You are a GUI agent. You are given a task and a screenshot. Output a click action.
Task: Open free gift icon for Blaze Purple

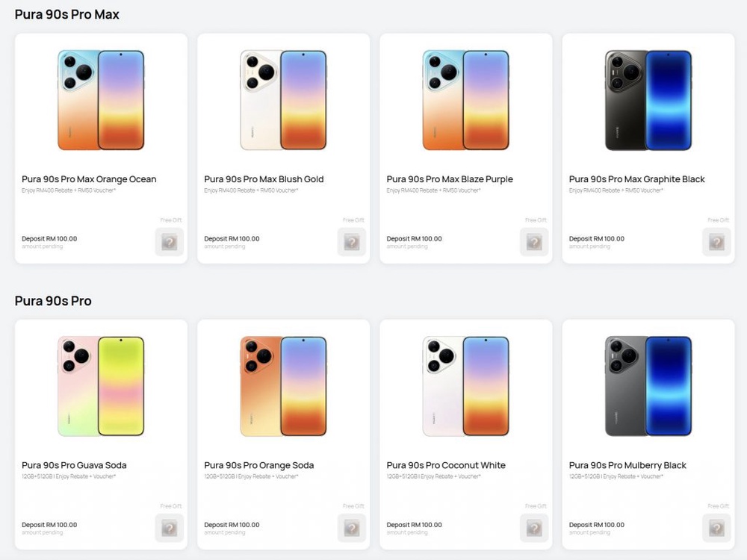point(534,242)
